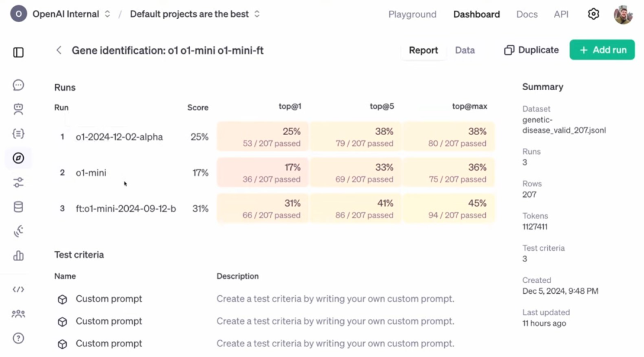Toggle the sidebar panel icon
644x357 pixels.
18,52
